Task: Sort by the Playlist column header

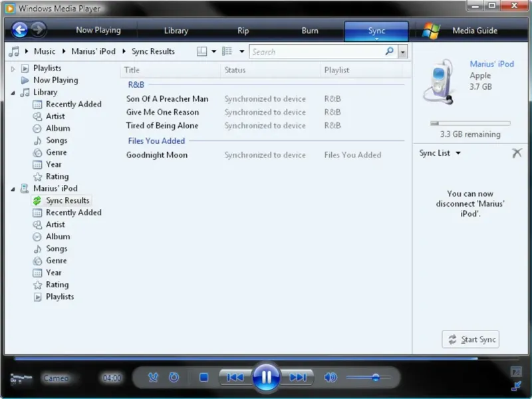Action: click(x=361, y=70)
